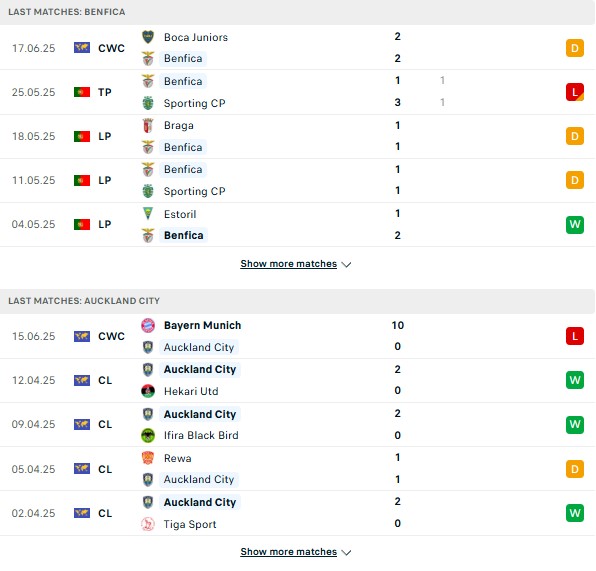Click the Last Matches: Benfica header
The width and height of the screenshot is (596, 571).
click(x=297, y=12)
